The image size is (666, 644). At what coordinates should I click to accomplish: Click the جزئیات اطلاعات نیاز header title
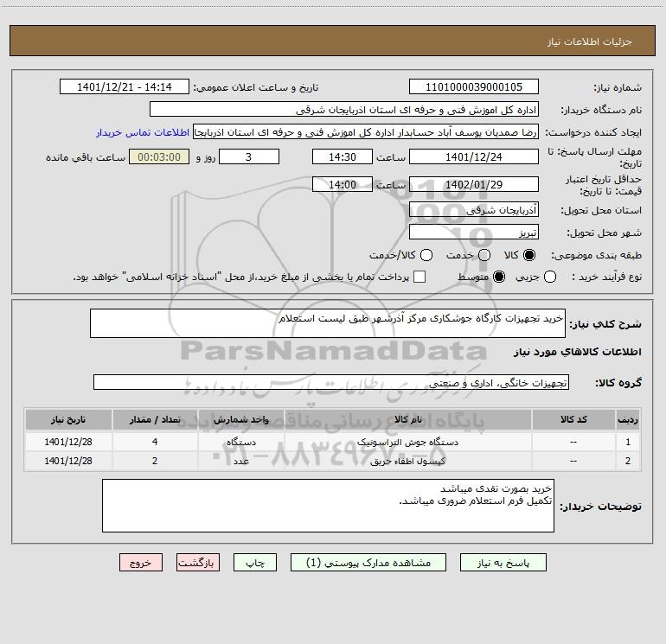click(589, 41)
